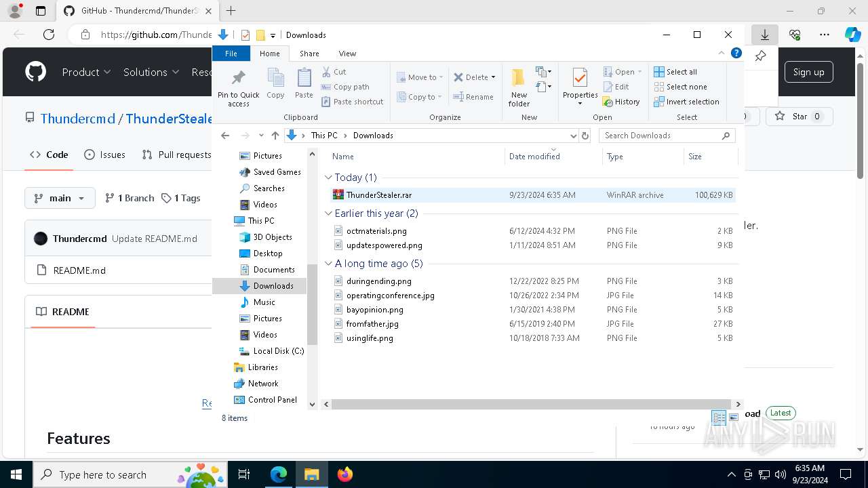
Task: Refresh the Downloads folder view
Action: pos(585,136)
